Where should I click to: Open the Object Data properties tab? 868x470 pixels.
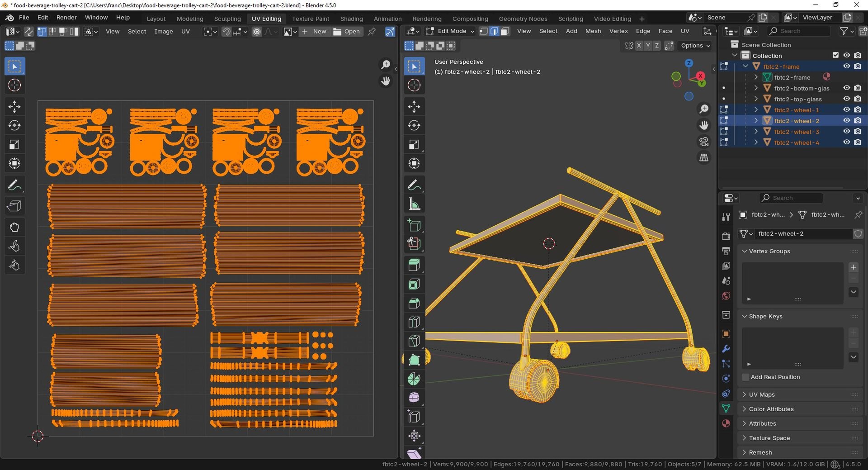pyautogui.click(x=726, y=408)
